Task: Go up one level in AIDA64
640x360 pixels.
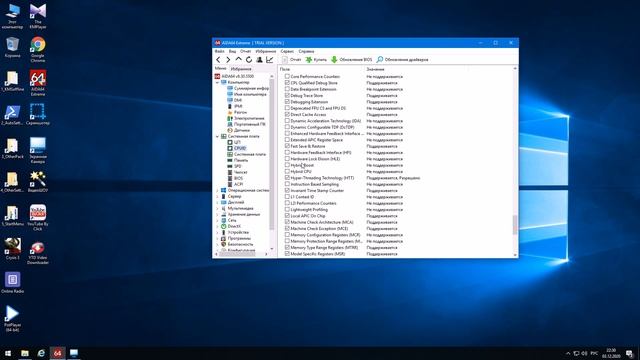Action: (x=238, y=60)
